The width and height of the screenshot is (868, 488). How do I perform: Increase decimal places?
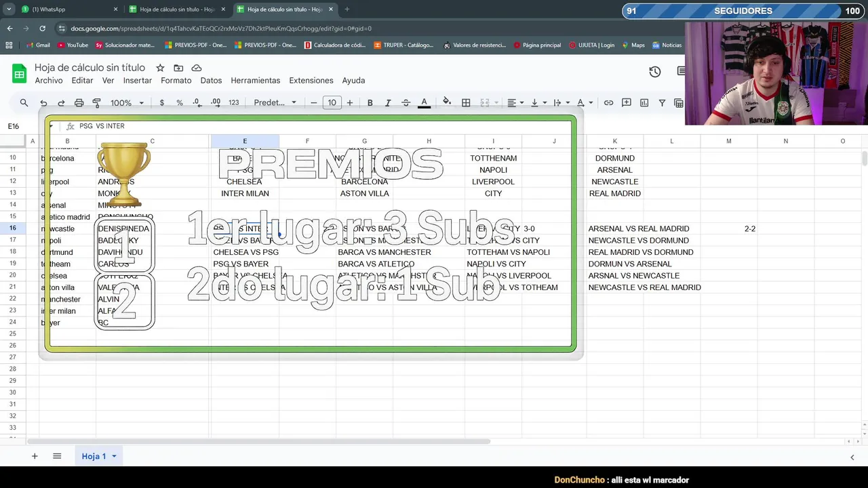[215, 102]
